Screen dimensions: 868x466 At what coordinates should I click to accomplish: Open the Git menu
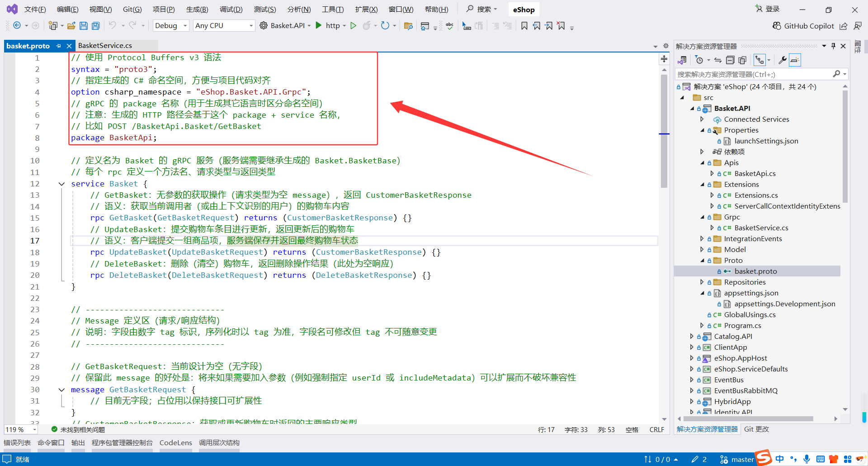point(132,9)
